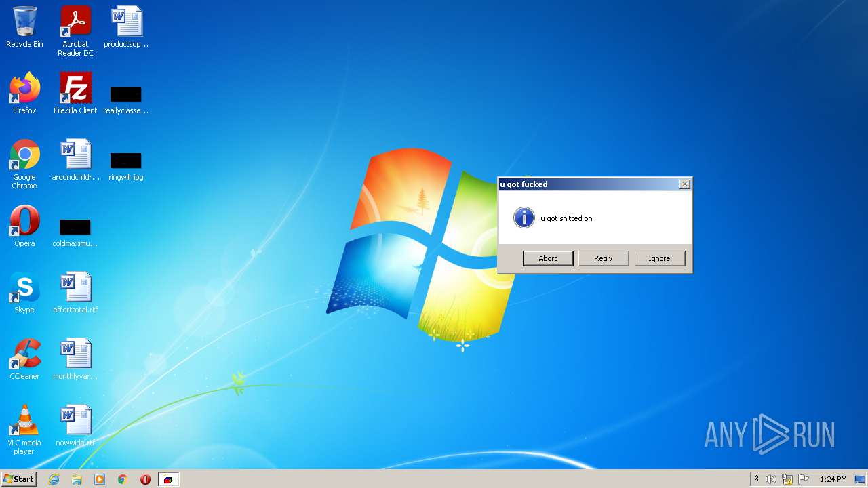The height and width of the screenshot is (488, 868).
Task: Launch Opera desktop shortcut
Action: (x=24, y=226)
